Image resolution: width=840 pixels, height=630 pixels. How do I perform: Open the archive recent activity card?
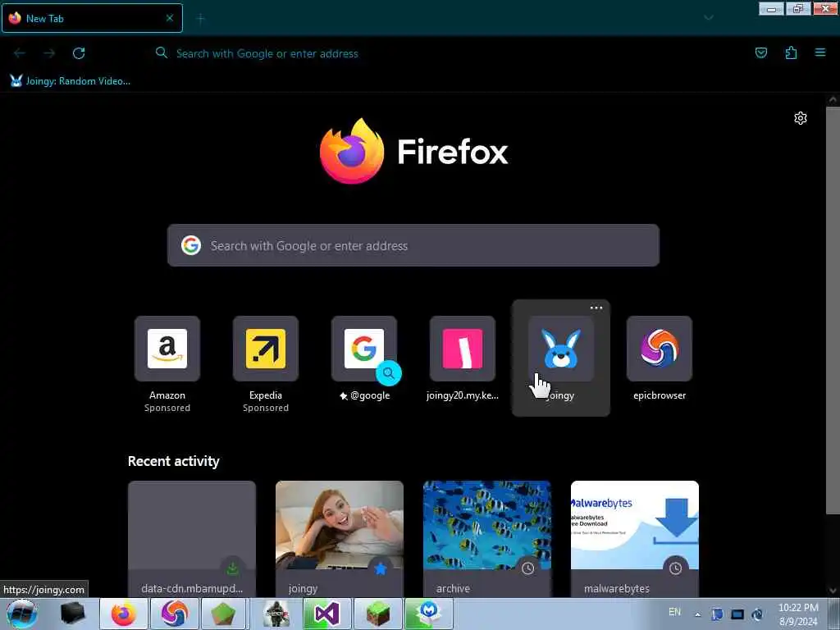(x=487, y=539)
